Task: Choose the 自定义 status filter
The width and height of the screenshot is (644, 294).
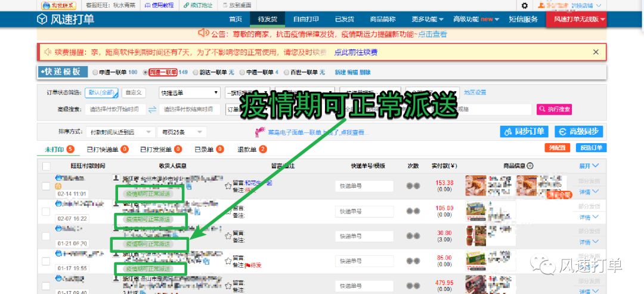Action: tap(134, 93)
